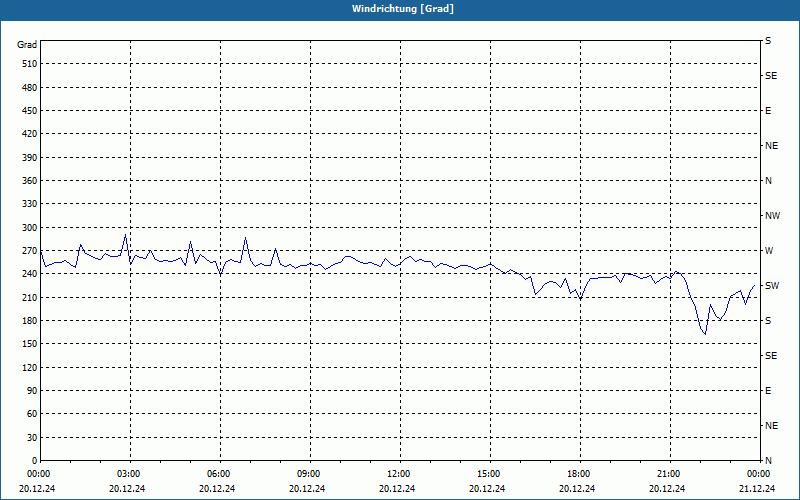The height and width of the screenshot is (500, 800).
Task: Click the 21.12.24 date label
Action: pos(757,489)
